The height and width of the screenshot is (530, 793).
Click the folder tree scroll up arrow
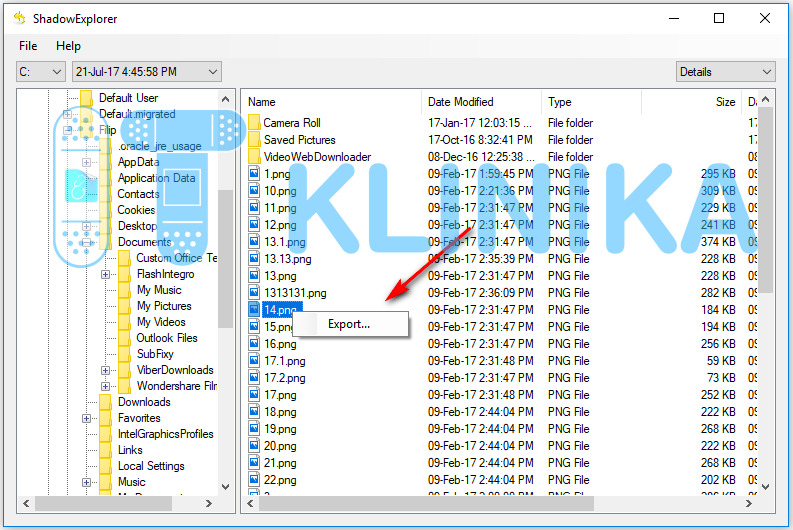point(226,99)
